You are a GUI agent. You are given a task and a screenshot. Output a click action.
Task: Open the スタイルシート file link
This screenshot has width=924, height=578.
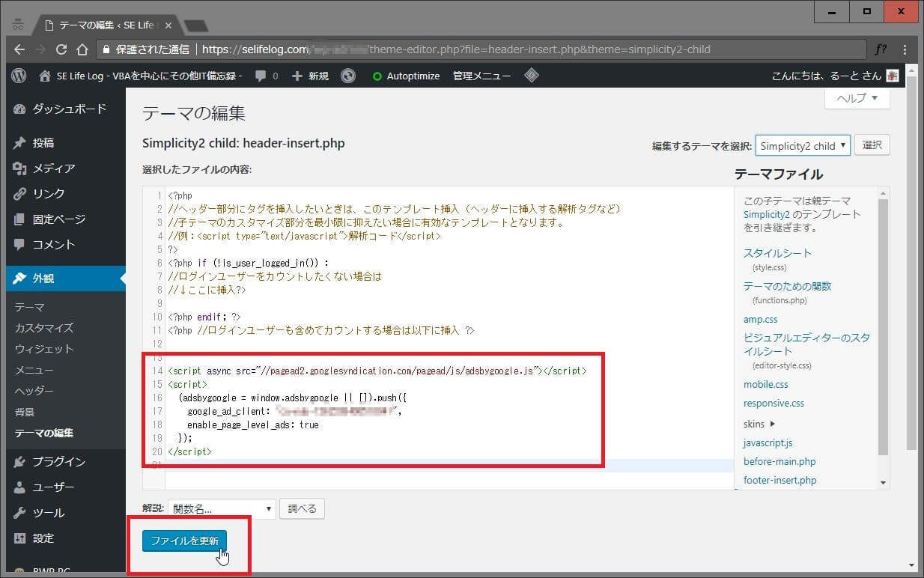777,253
